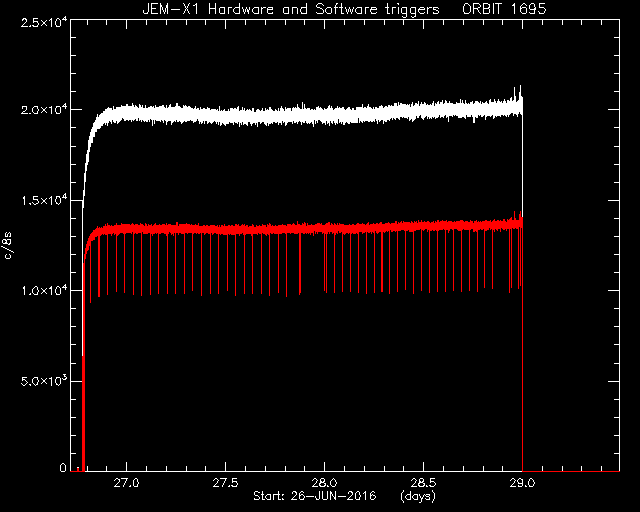Click the Start: 26-JUN-2016 axis caption
This screenshot has width=640, height=512.
coord(315,496)
